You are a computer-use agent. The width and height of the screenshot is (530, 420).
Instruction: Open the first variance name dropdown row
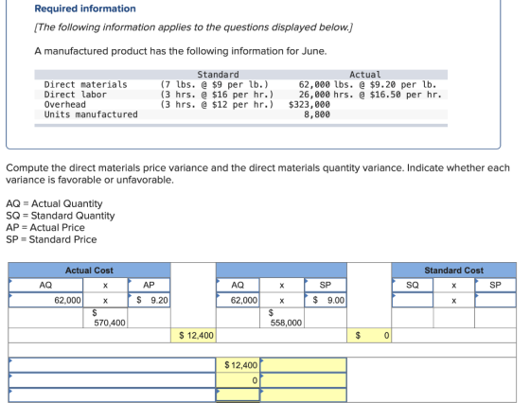[x=113, y=365]
